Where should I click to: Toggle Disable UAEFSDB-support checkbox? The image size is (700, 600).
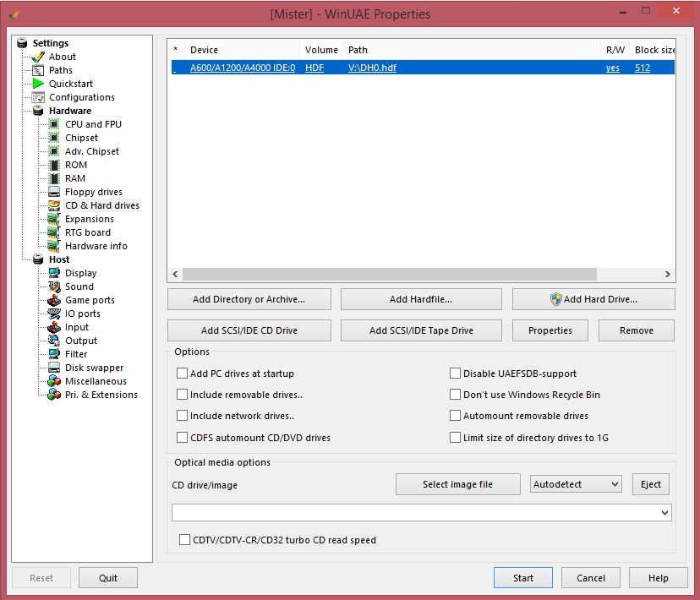[455, 374]
